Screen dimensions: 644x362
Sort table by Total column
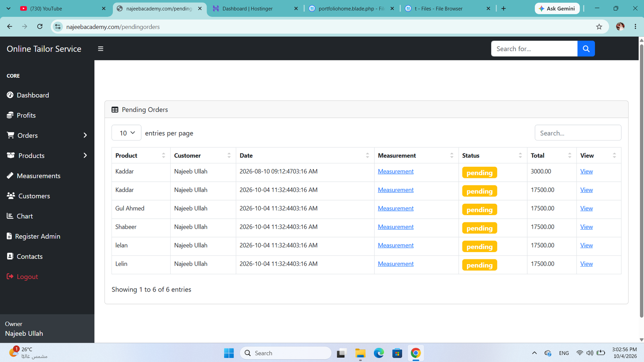(x=552, y=155)
